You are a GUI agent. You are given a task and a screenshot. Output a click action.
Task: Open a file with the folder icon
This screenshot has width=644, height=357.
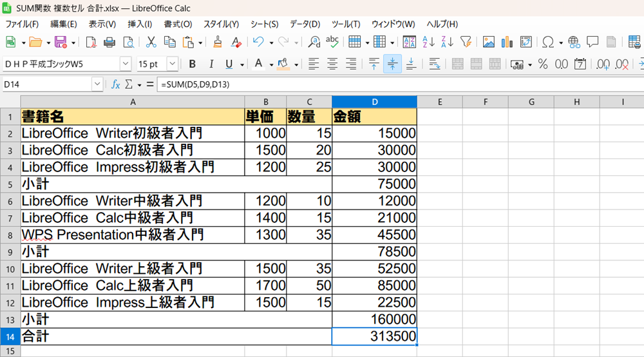pos(35,42)
